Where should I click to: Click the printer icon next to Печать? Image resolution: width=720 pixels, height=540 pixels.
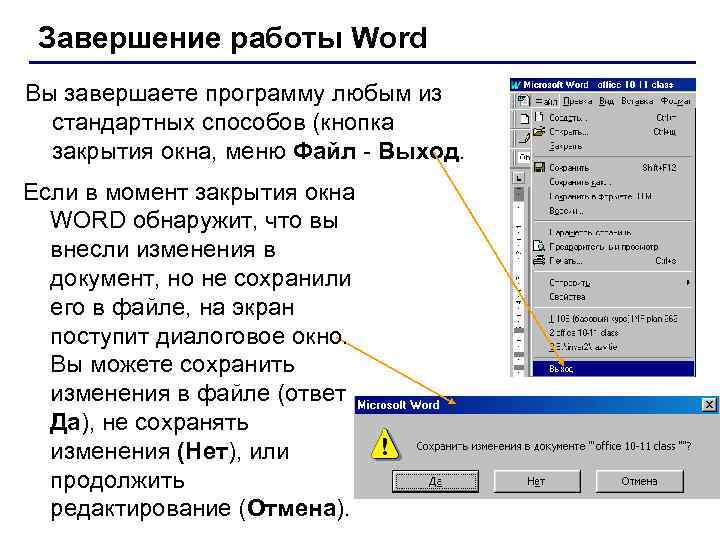pyautogui.click(x=539, y=260)
